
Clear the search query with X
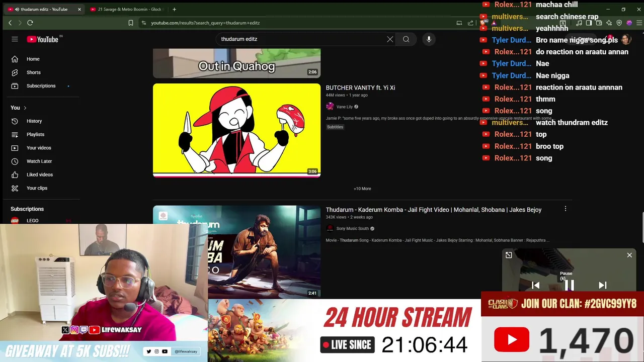(390, 39)
